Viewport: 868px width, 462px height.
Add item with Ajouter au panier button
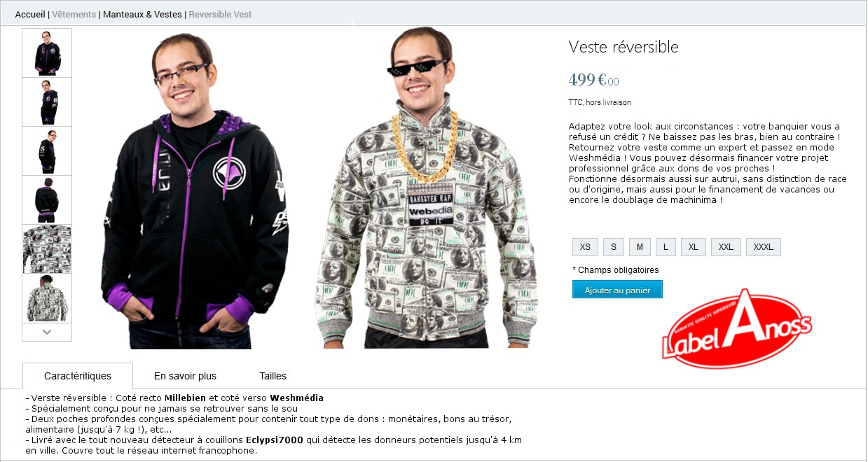click(617, 290)
